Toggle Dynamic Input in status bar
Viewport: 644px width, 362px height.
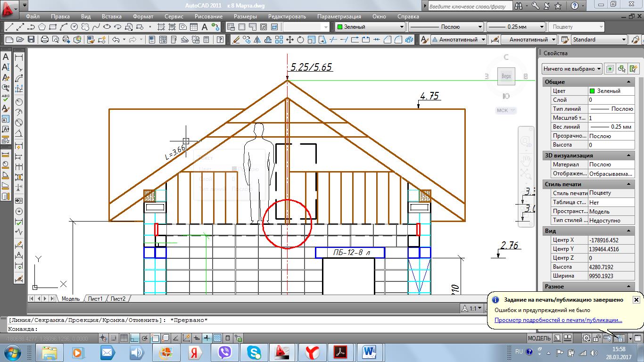[196, 338]
